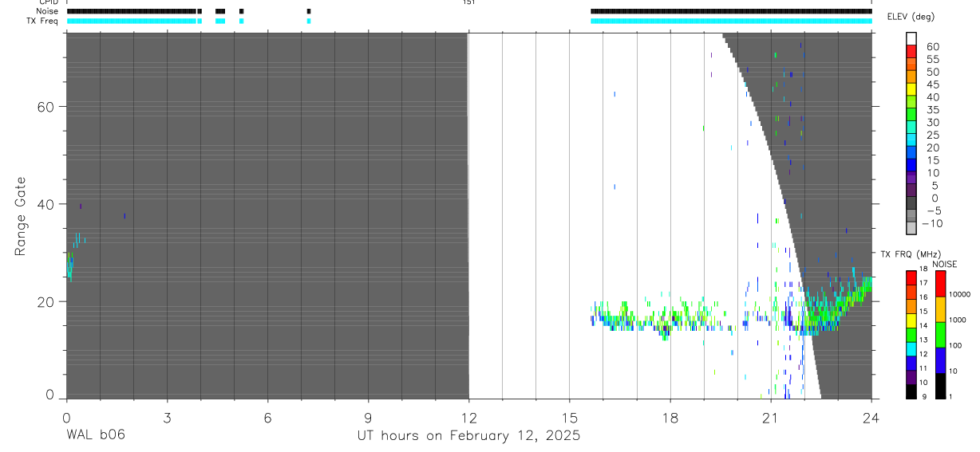Click the echo cluster near range gate 28 at hour 0

[x=70, y=267]
